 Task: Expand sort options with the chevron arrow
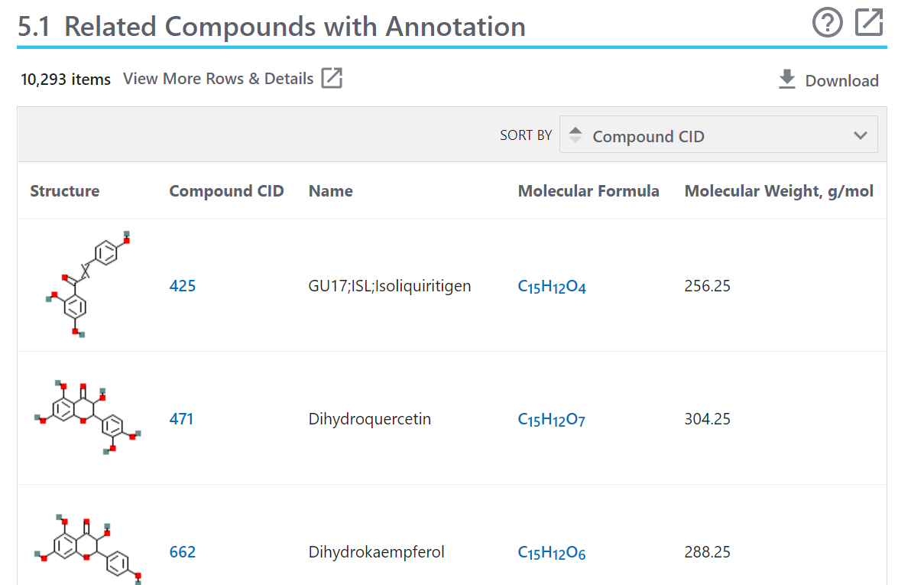pyautogui.click(x=861, y=135)
